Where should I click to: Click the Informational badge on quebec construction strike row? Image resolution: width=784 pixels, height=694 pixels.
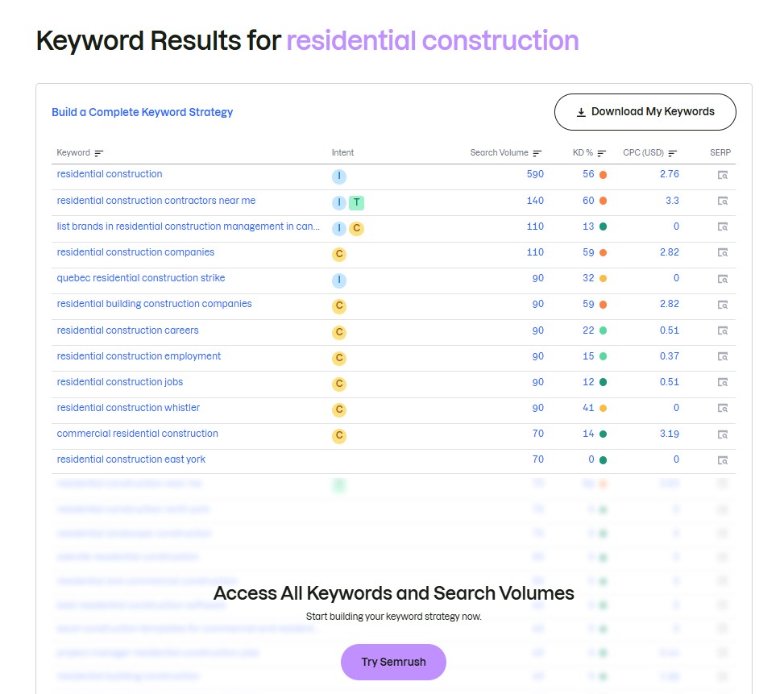pyautogui.click(x=339, y=280)
